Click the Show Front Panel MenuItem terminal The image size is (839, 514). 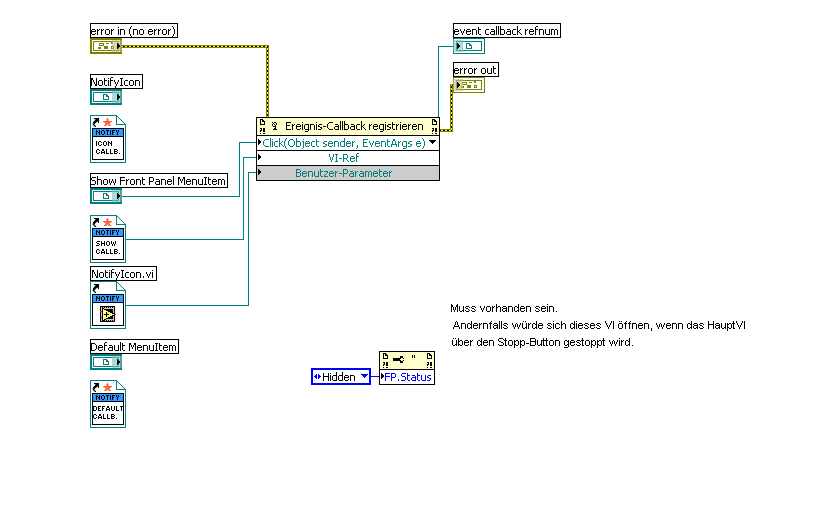106,196
